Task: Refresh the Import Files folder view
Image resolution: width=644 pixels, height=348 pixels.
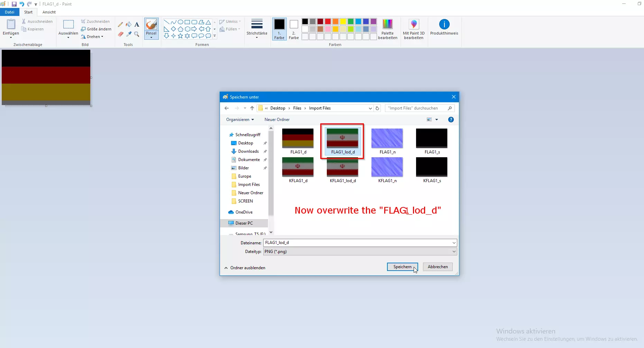Action: 377,108
